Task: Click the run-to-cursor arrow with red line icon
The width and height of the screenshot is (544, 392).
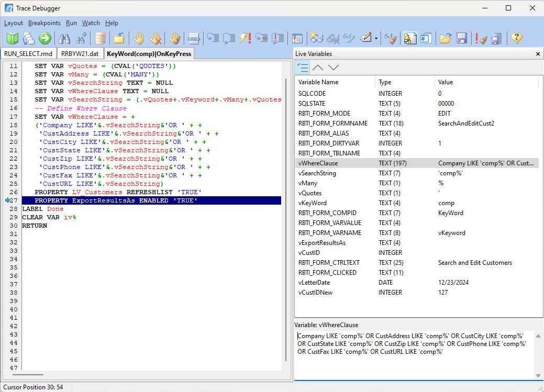Action: (262, 38)
